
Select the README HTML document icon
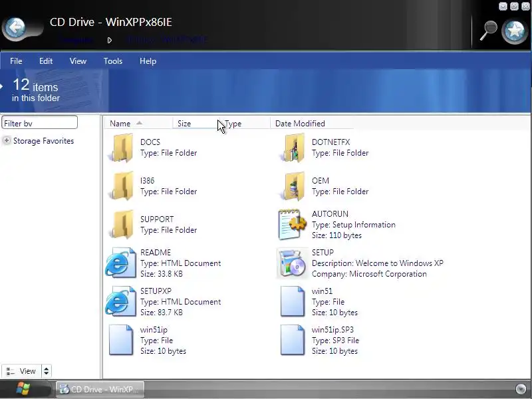[121, 263]
